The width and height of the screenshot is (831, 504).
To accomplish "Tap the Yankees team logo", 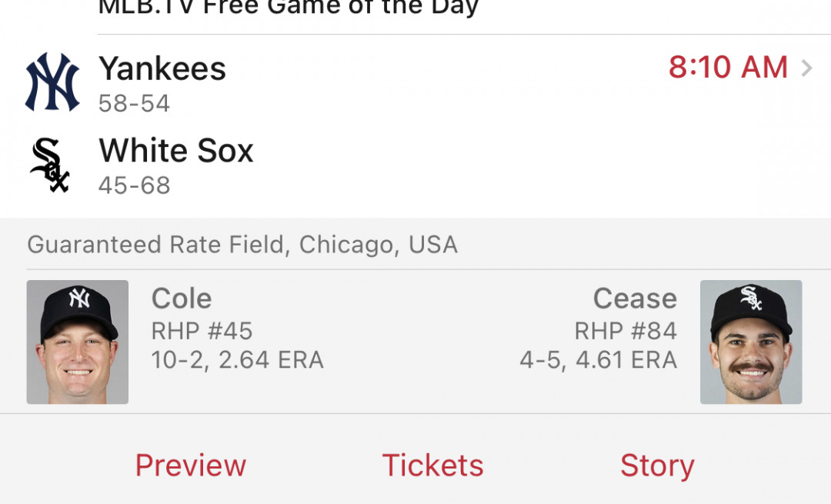I will point(52,82).
